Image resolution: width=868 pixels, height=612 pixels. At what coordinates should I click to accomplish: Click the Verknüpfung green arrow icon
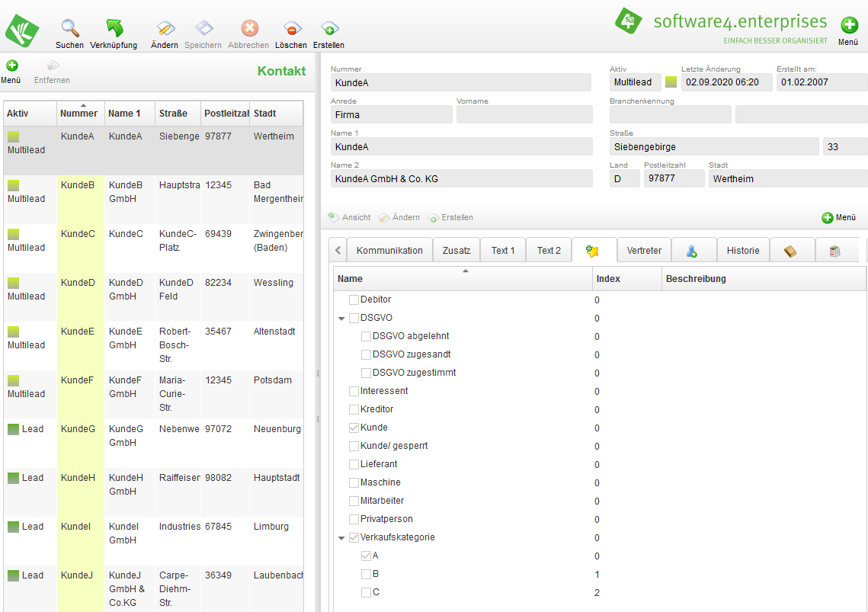tap(114, 27)
